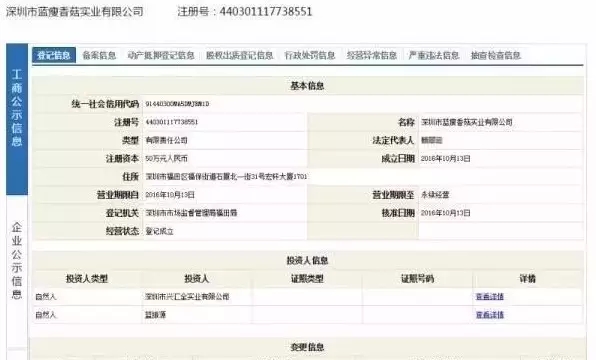
Task: Click the 类型 value 有限责任公司
Action: (x=166, y=140)
